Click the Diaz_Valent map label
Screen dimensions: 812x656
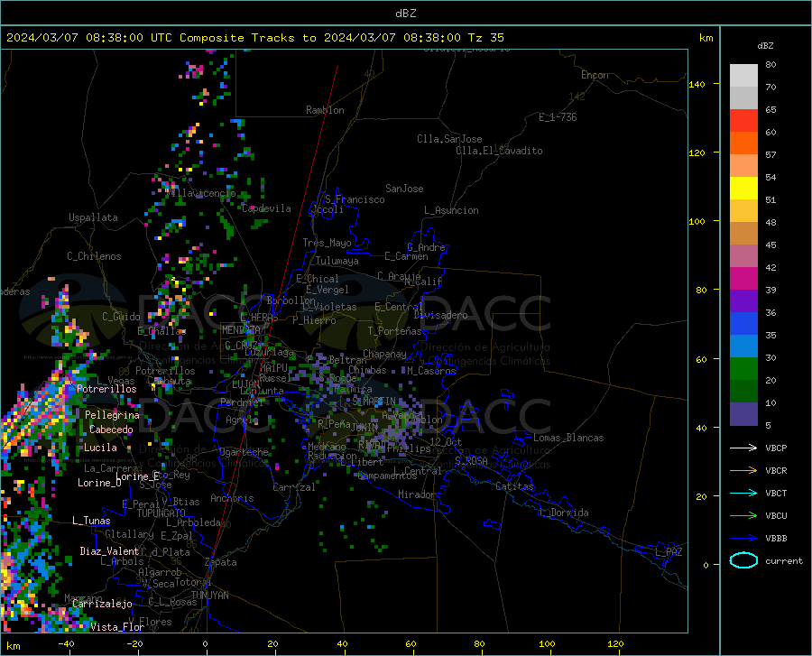(109, 551)
